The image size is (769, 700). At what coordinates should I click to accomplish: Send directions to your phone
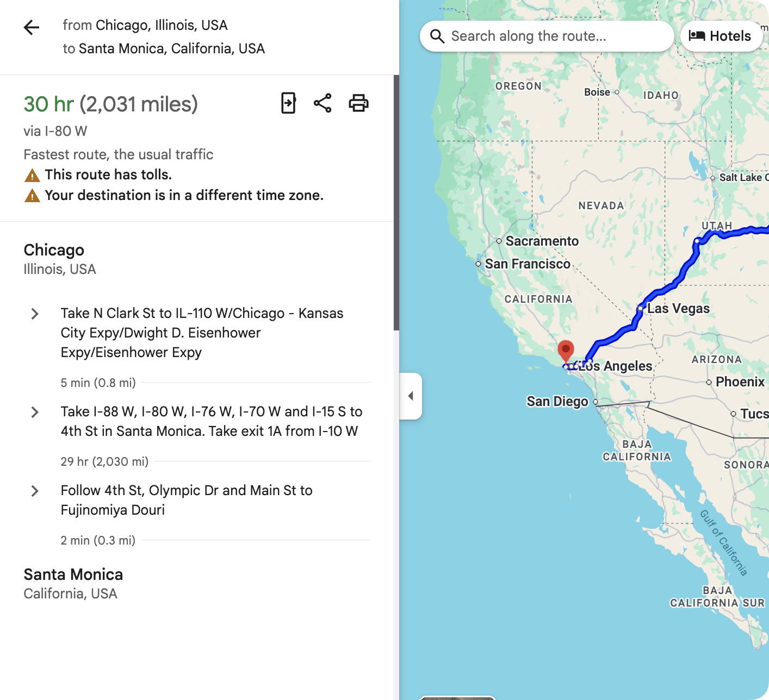[x=288, y=103]
